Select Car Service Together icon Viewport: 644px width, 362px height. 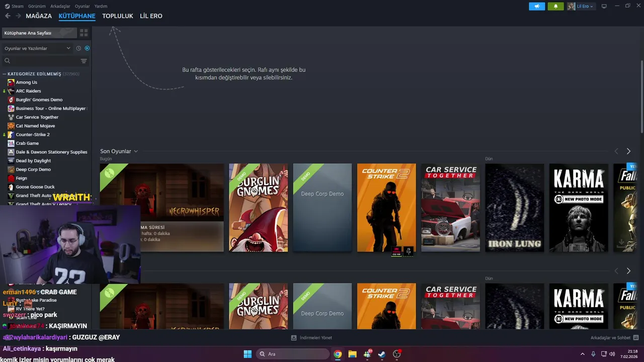point(11,117)
